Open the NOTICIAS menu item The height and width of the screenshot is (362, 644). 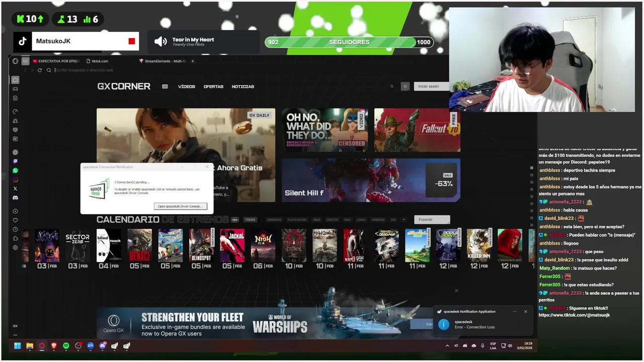(x=243, y=86)
